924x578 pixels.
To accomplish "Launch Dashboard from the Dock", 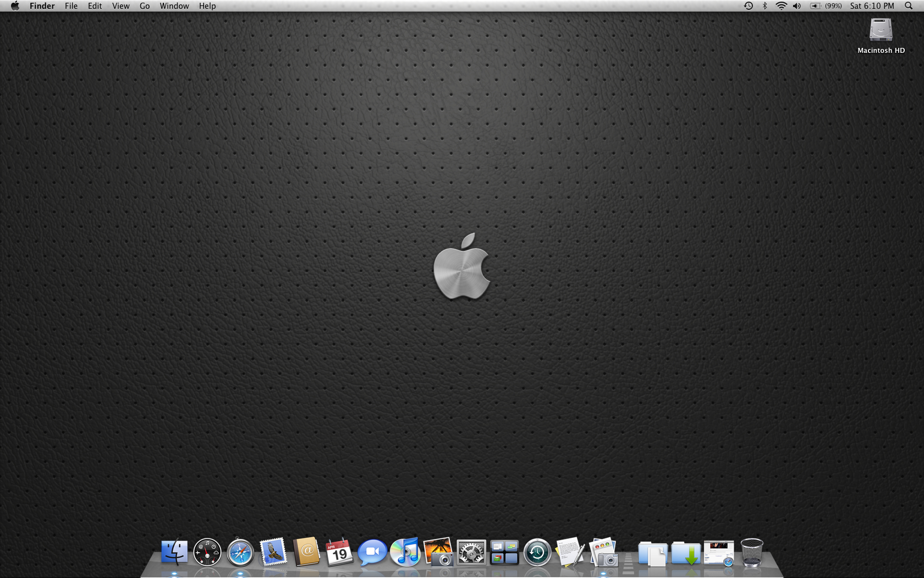I will coord(207,552).
